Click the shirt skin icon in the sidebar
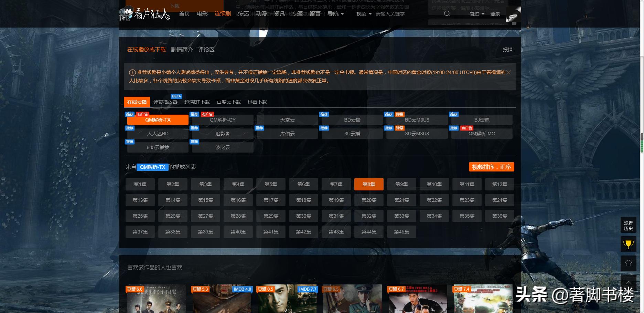 click(628, 263)
